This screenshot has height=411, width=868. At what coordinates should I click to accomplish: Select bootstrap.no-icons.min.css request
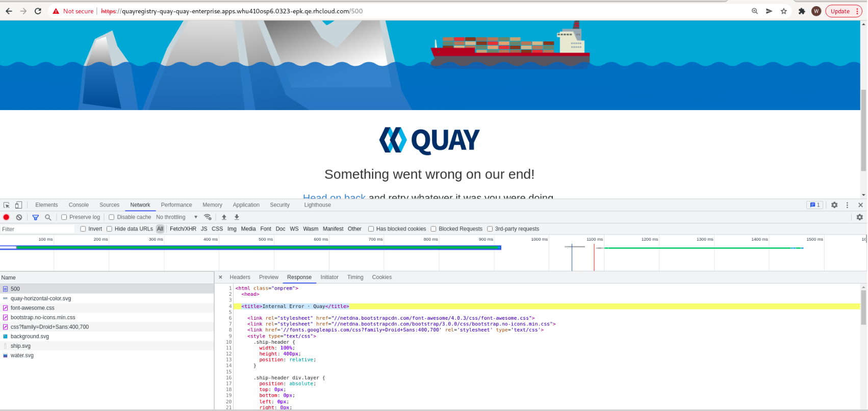107,317
